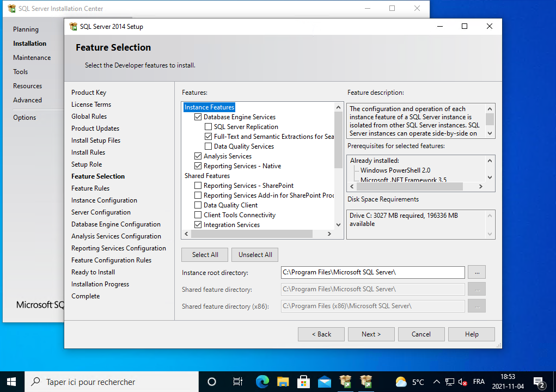Open the Windows Start menu
Viewport: 556px width, 392px height.
pyautogui.click(x=11, y=382)
